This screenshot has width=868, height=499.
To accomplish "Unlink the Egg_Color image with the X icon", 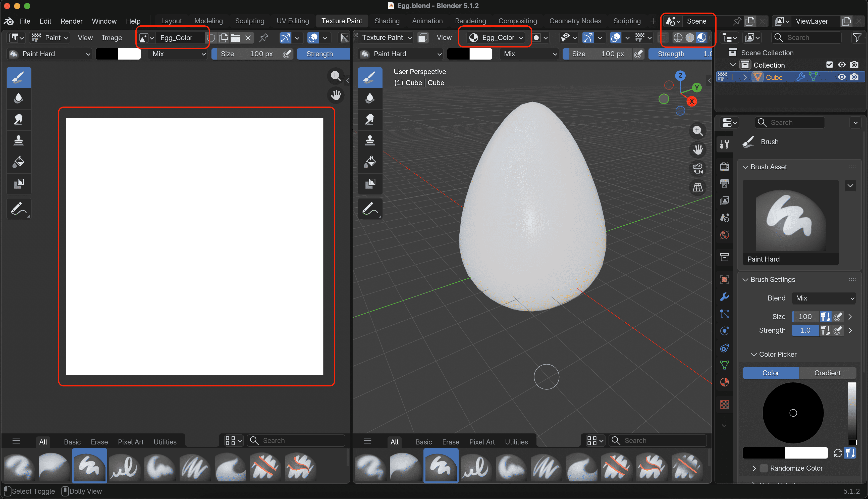I will tap(248, 38).
